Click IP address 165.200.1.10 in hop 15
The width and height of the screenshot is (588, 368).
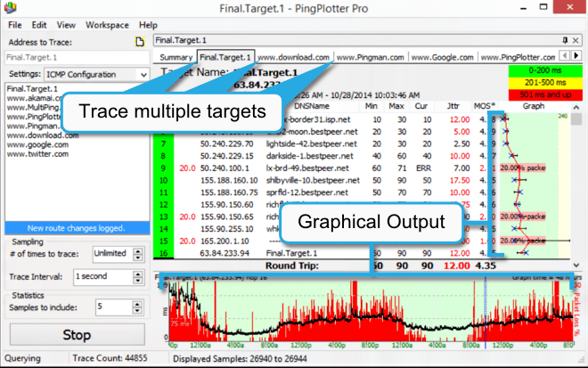tap(225, 241)
